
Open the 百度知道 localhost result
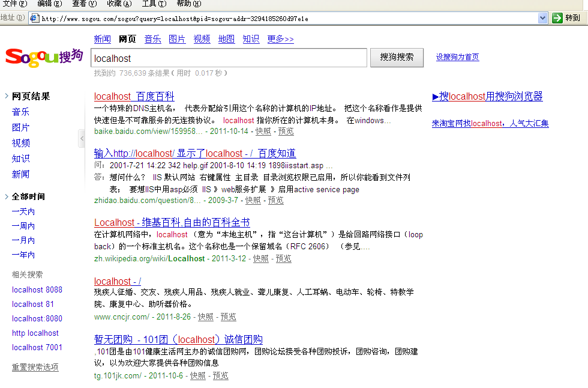coord(195,154)
